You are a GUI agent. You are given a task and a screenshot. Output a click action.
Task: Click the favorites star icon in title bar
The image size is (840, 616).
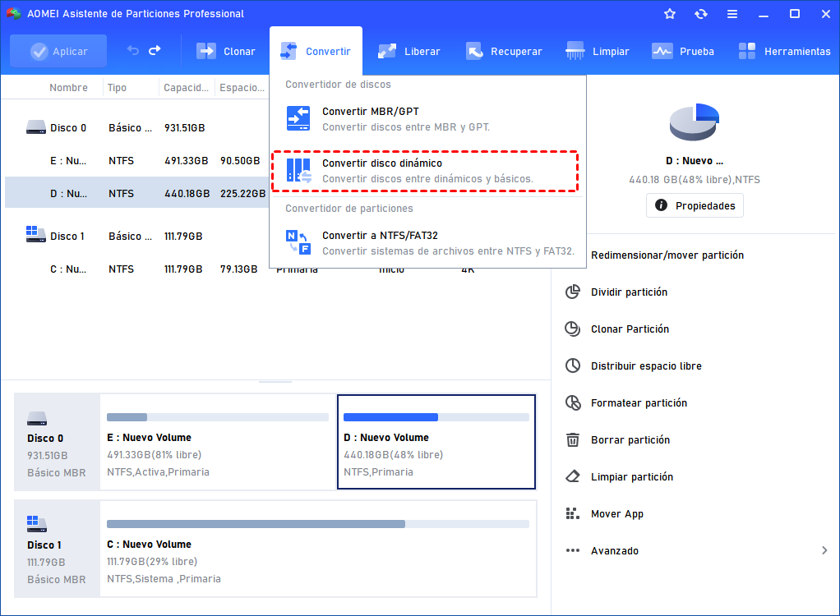670,14
